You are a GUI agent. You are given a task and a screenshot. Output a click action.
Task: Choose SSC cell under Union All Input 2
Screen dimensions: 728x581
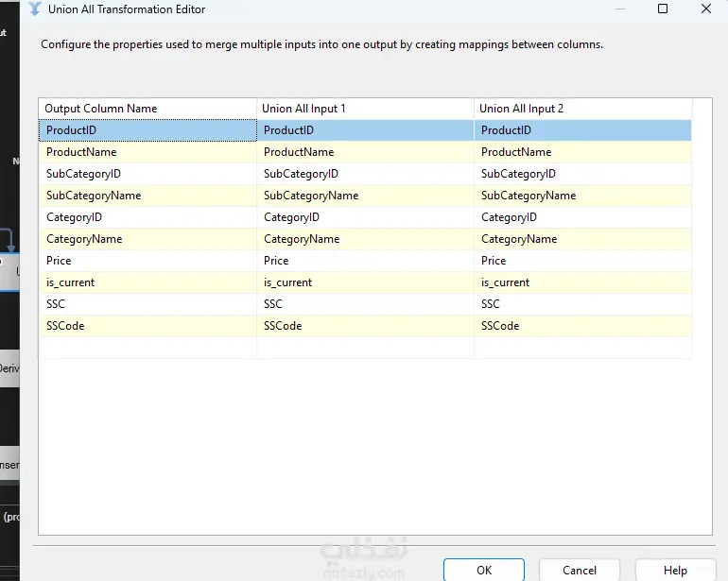coord(583,304)
